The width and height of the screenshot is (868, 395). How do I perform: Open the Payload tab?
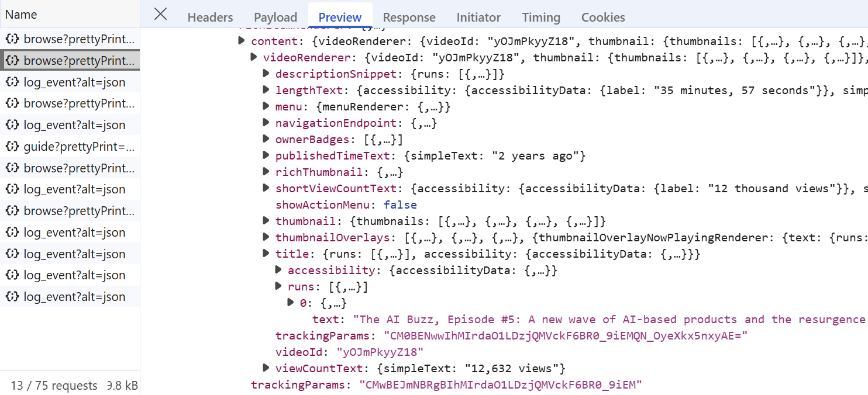[x=275, y=18]
